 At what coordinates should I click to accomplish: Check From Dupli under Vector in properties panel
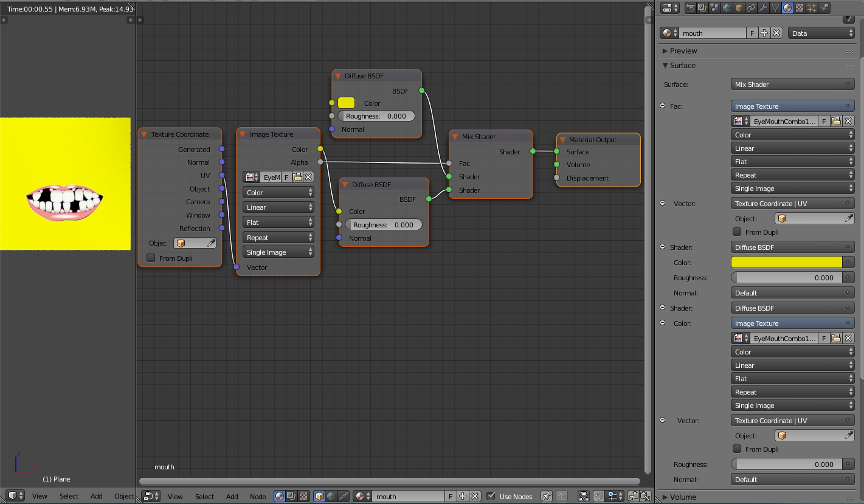point(737,232)
